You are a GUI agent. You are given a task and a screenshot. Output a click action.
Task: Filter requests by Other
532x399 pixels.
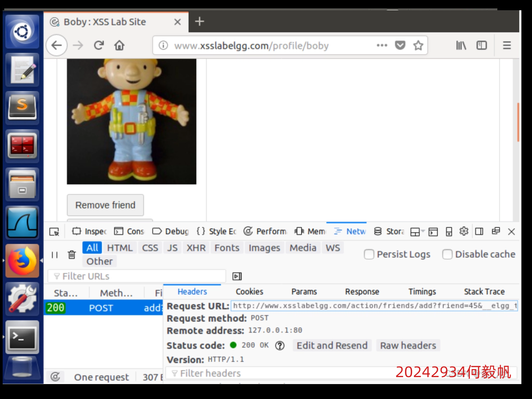click(x=100, y=261)
